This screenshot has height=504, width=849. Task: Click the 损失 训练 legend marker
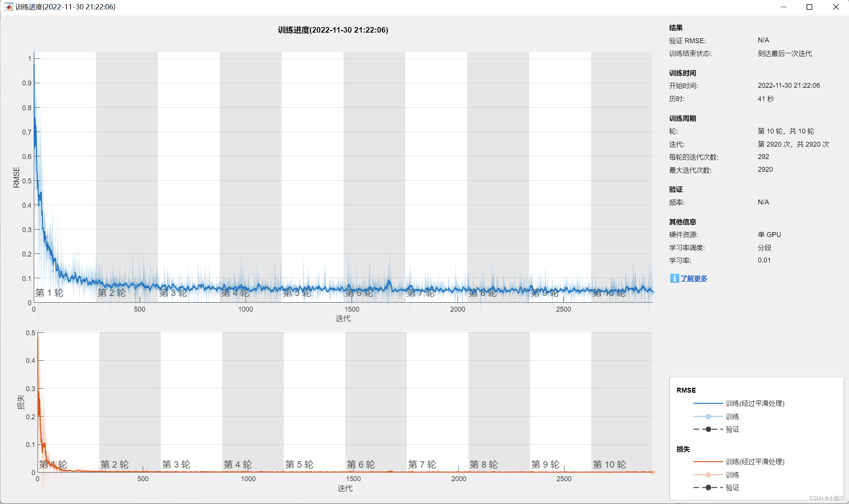click(708, 475)
